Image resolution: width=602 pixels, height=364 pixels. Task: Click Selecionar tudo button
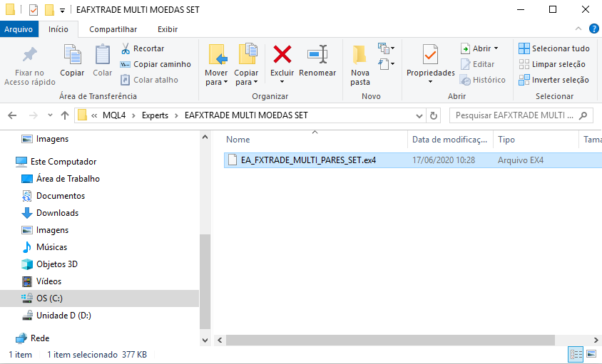point(553,48)
